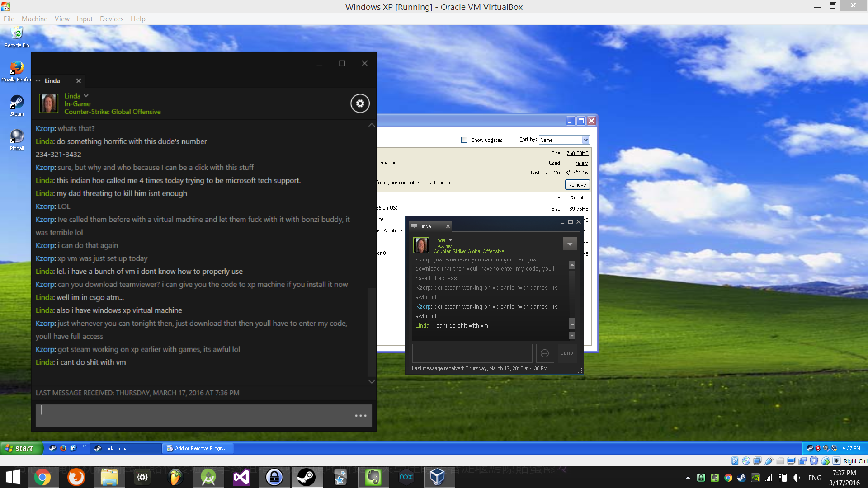Open Evernote from host taskbar
The height and width of the screenshot is (488, 868).
[373, 477]
